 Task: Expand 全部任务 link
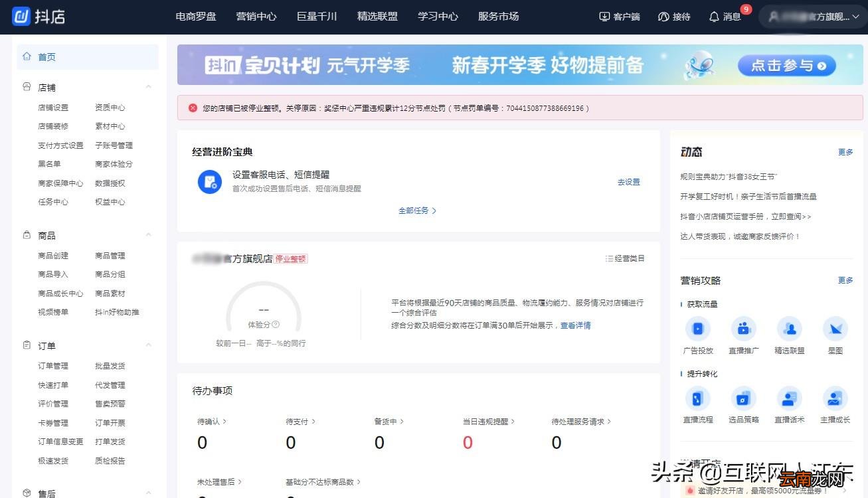point(418,210)
